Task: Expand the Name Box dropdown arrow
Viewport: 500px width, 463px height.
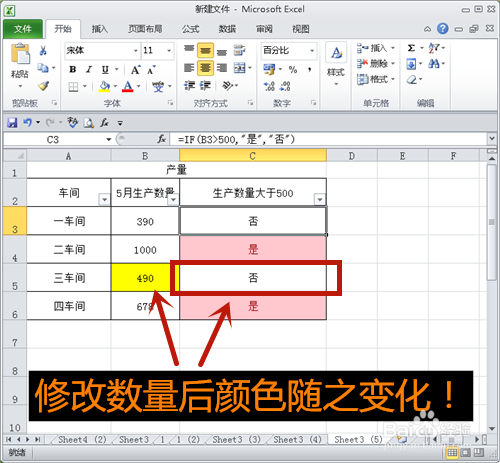Action: [x=109, y=139]
